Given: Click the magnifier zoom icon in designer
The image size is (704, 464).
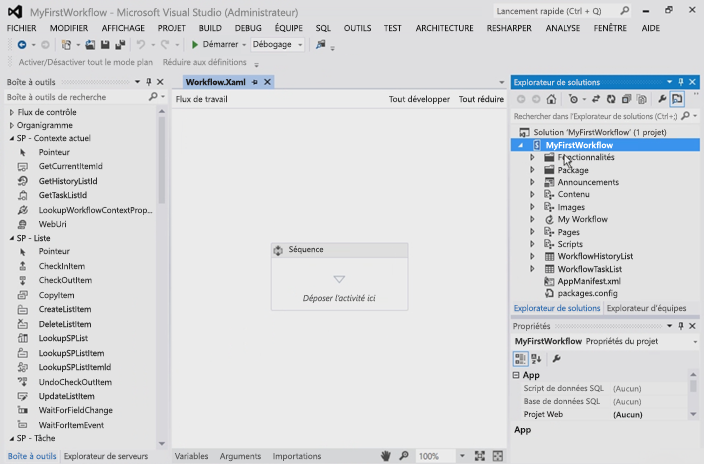Looking at the screenshot, I should coord(404,456).
